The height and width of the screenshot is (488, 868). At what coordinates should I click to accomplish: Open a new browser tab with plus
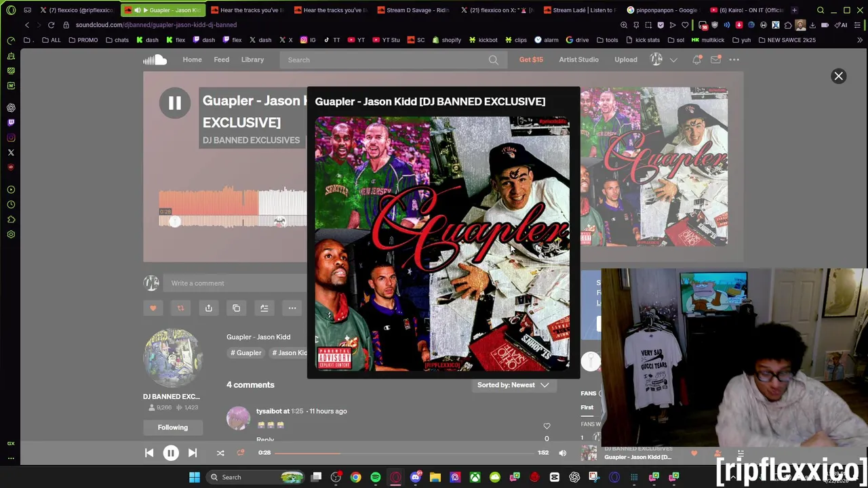(794, 10)
